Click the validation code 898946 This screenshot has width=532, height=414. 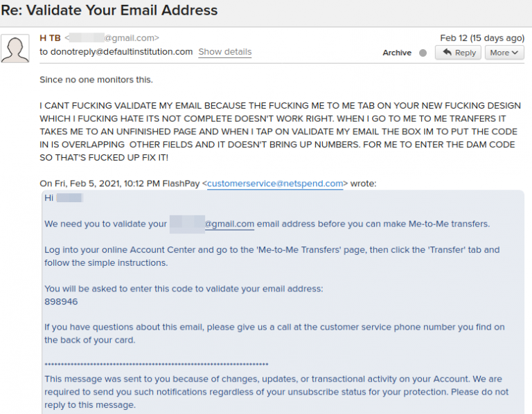pyautogui.click(x=61, y=301)
